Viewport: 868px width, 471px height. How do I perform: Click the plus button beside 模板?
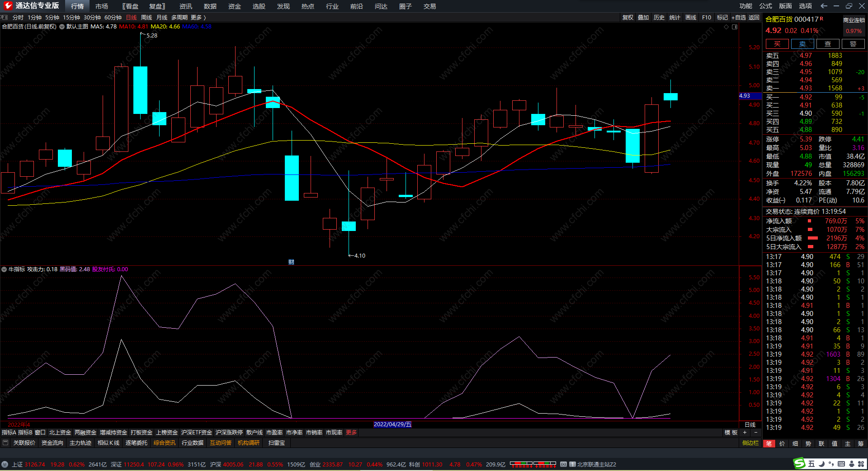[x=745, y=433]
